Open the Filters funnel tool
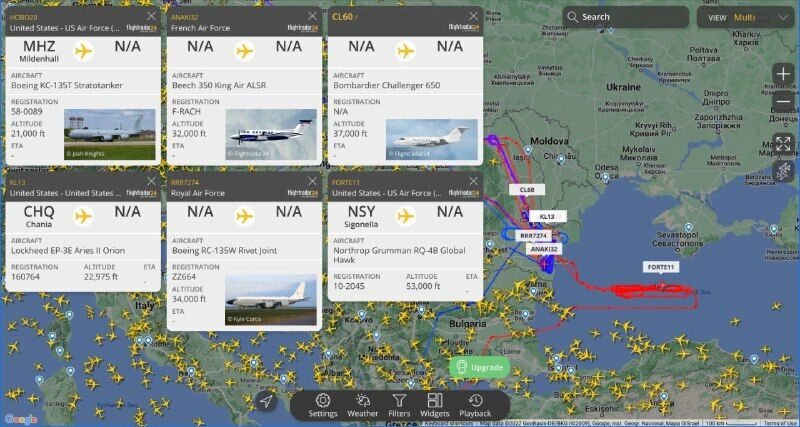This screenshot has width=800, height=427. coord(399,406)
